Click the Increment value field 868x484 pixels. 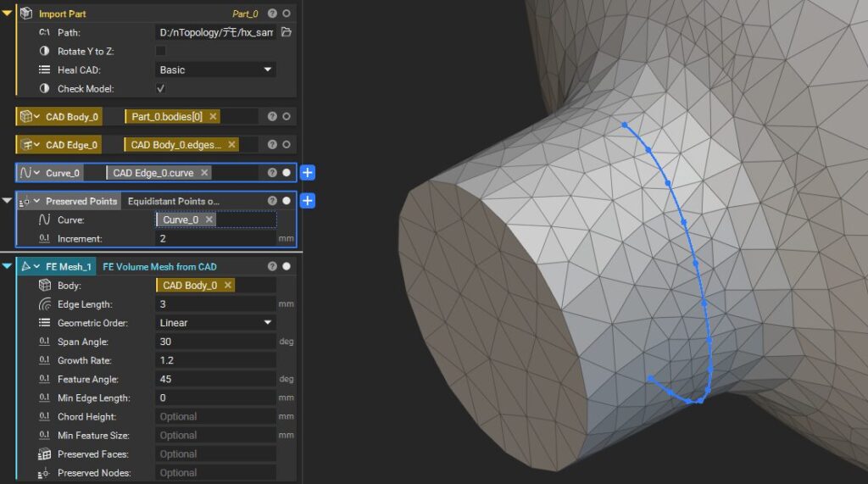tap(215, 239)
